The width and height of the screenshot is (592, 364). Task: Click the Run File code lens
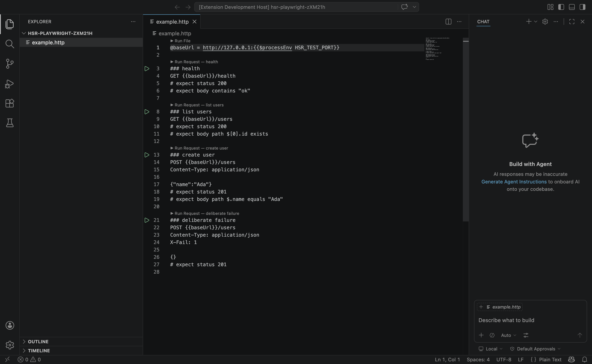(180, 41)
